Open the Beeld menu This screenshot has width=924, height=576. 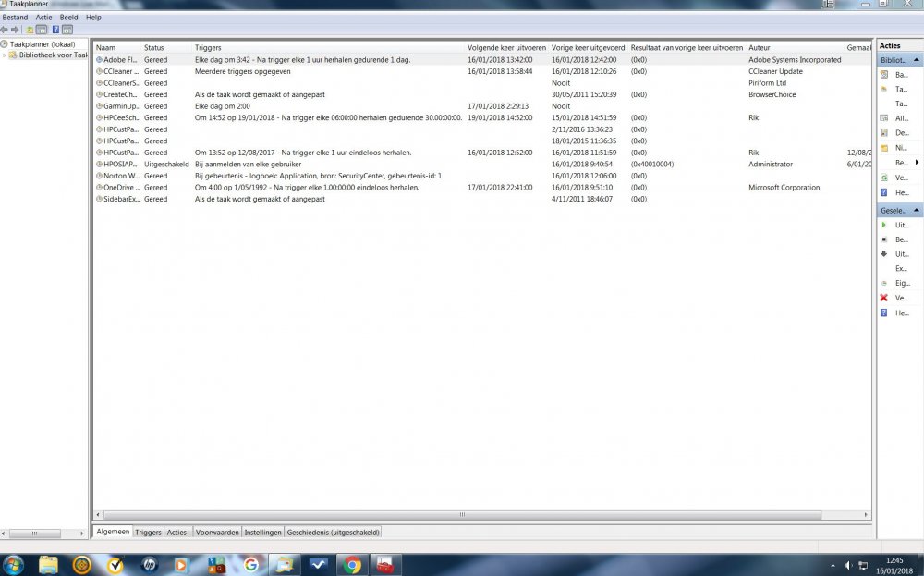click(69, 17)
